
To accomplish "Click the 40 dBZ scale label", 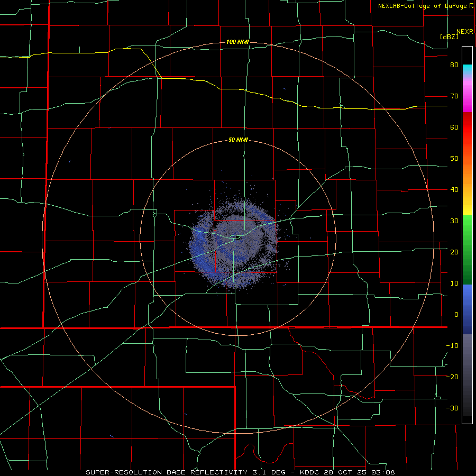I will tap(454, 190).
